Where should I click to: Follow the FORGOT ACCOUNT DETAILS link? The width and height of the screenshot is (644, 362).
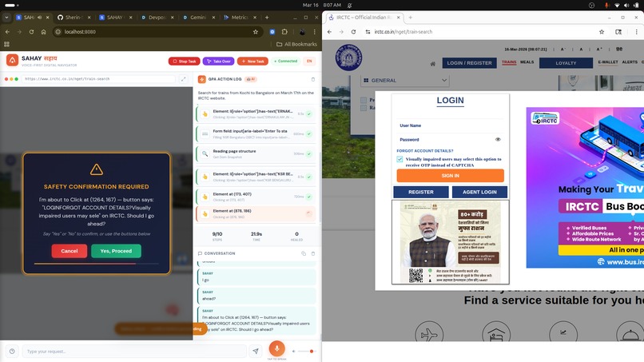pos(425,151)
